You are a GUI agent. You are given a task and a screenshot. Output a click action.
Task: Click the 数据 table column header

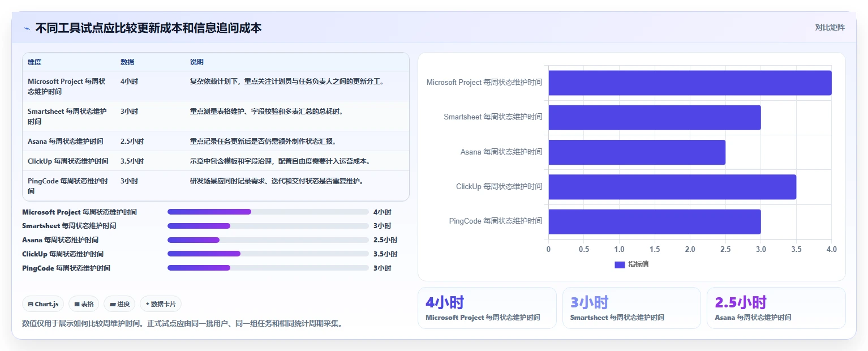click(127, 62)
